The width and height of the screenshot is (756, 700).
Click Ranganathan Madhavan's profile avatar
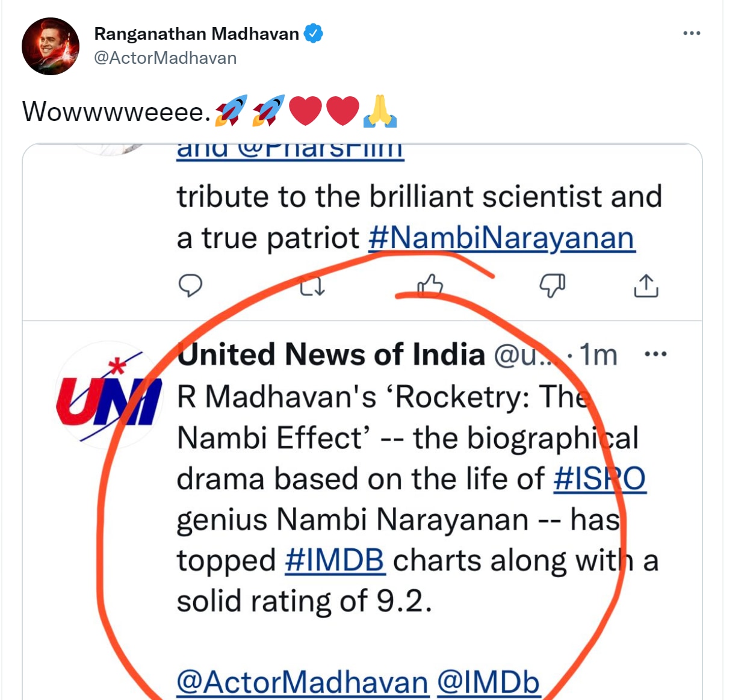(51, 46)
